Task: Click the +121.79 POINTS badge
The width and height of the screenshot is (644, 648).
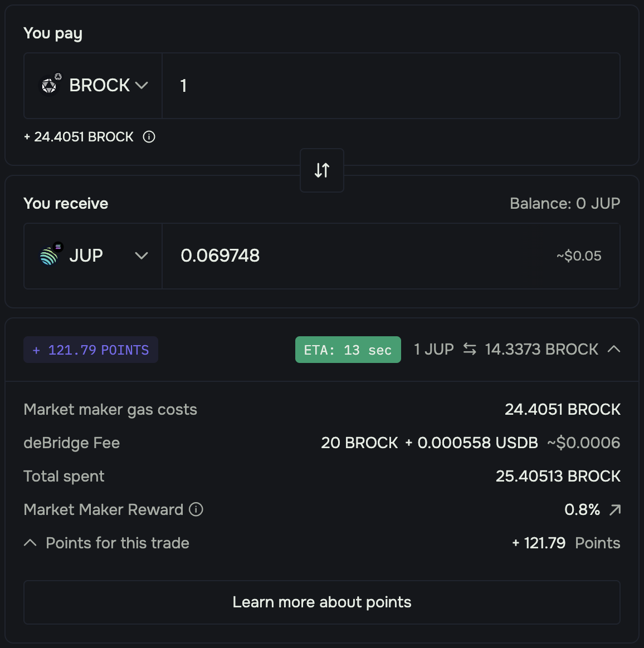Action: pyautogui.click(x=91, y=350)
